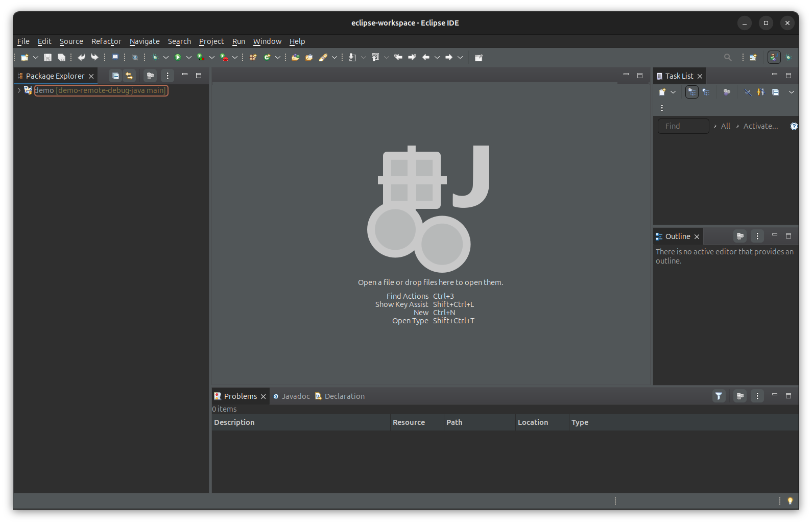Click the Next Edit Location toolbar icon

pyautogui.click(x=412, y=57)
